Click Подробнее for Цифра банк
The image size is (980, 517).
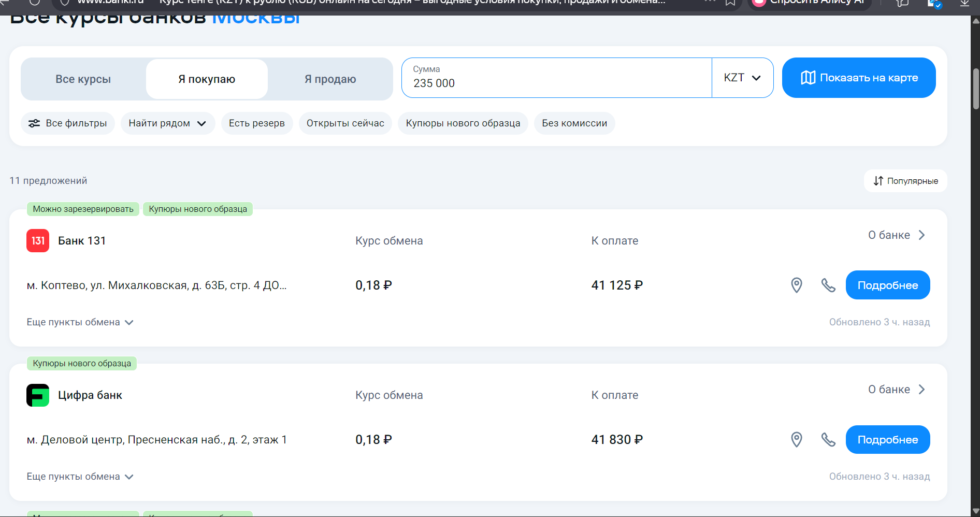coord(888,439)
